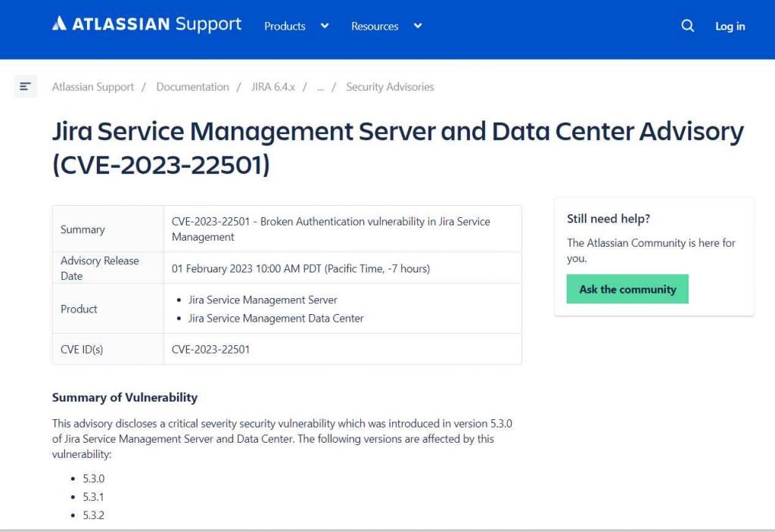Viewport: 775px width, 532px height.
Task: Select version 5.3.0 list item
Action: tap(93, 478)
